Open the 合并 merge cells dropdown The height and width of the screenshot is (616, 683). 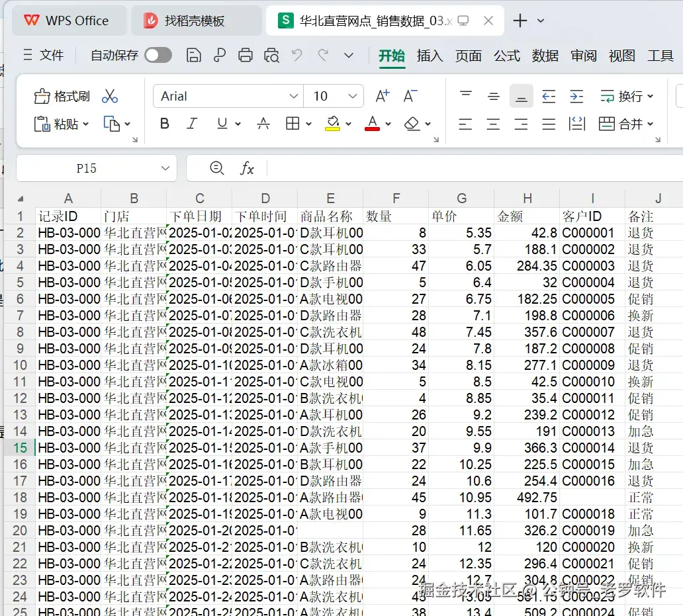point(651,124)
